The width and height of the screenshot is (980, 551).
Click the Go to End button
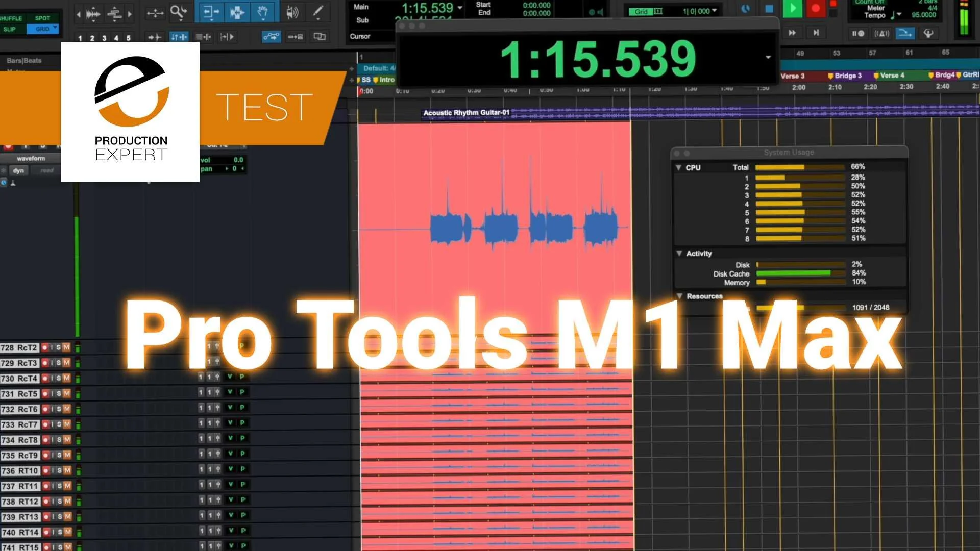[x=816, y=33]
